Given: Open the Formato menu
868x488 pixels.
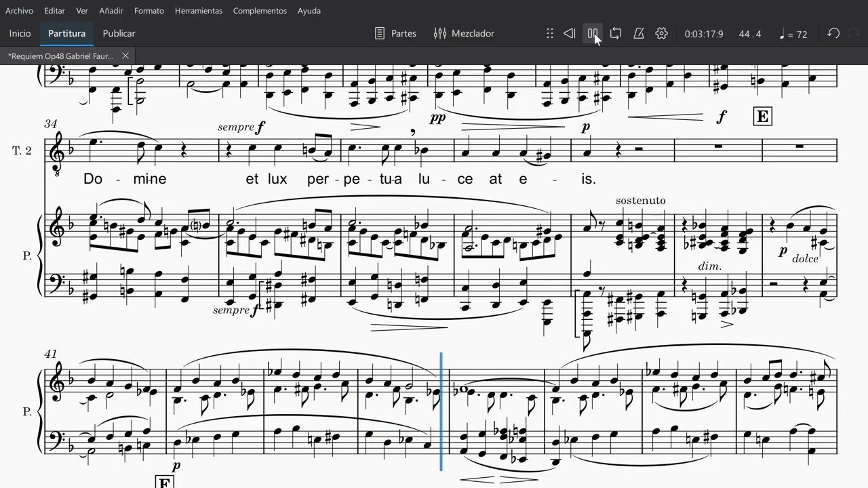Looking at the screenshot, I should point(149,11).
